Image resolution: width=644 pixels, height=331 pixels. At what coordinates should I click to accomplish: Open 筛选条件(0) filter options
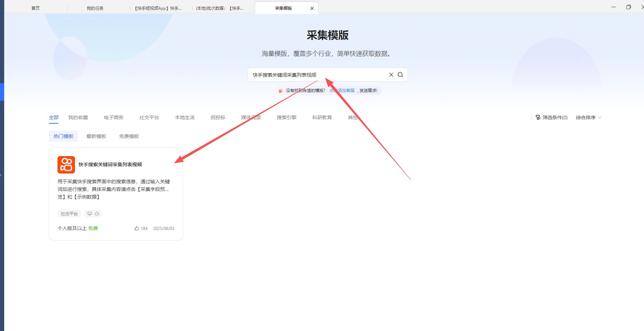tap(552, 117)
